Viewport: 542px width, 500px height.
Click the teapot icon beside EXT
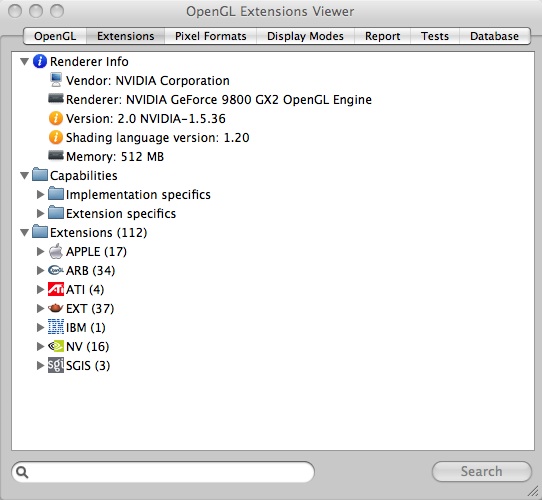56,308
